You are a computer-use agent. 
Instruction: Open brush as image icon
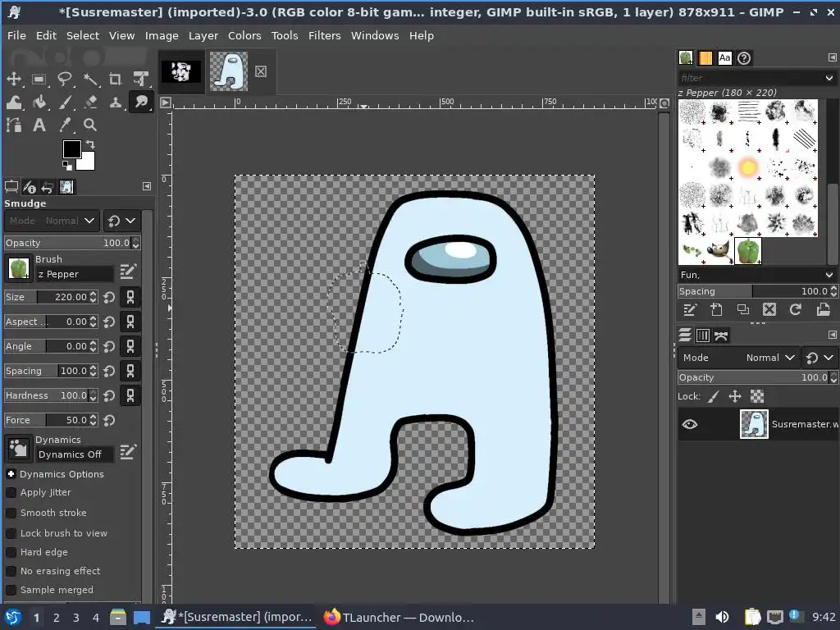point(822,309)
